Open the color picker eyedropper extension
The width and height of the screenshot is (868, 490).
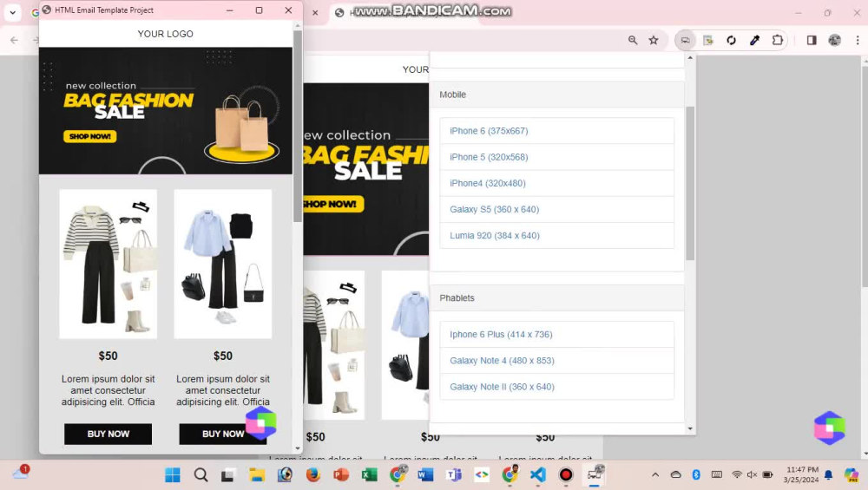coord(754,40)
